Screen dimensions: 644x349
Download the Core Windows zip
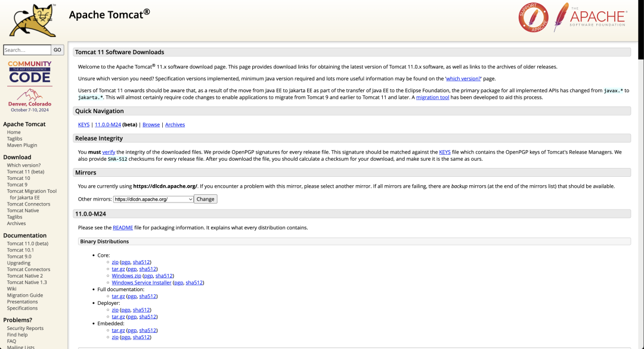[126, 276]
